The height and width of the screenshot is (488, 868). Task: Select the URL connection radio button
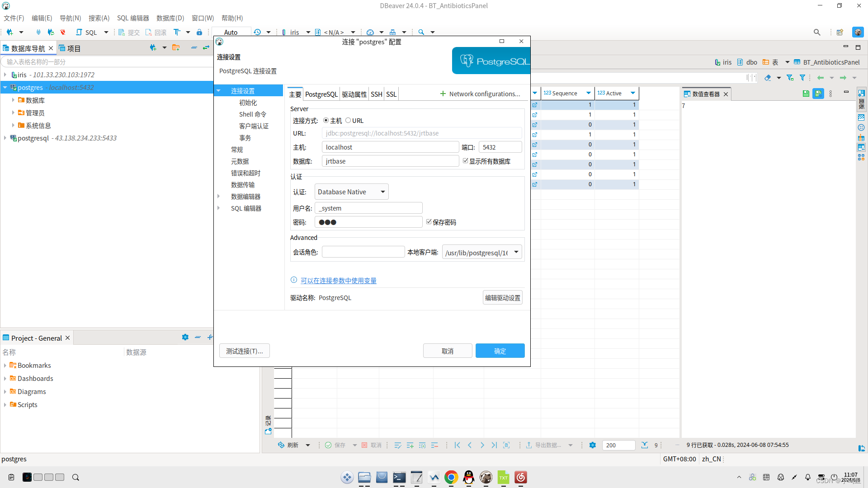coord(348,121)
